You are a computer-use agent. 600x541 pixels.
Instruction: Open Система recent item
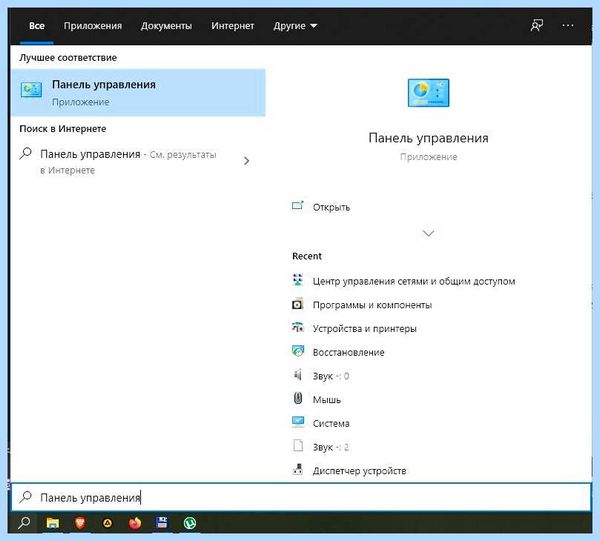pyautogui.click(x=331, y=423)
